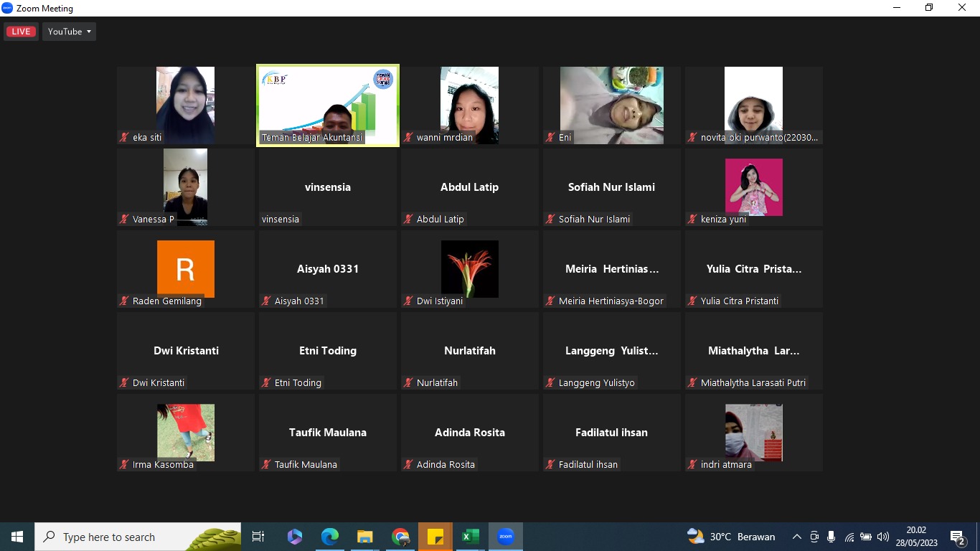980x551 pixels.
Task: Click the Dwi Istiyani flower profile picture
Action: point(469,268)
